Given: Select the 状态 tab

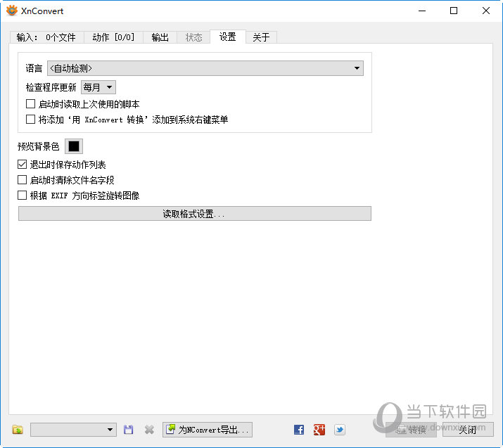Looking at the screenshot, I should point(193,37).
